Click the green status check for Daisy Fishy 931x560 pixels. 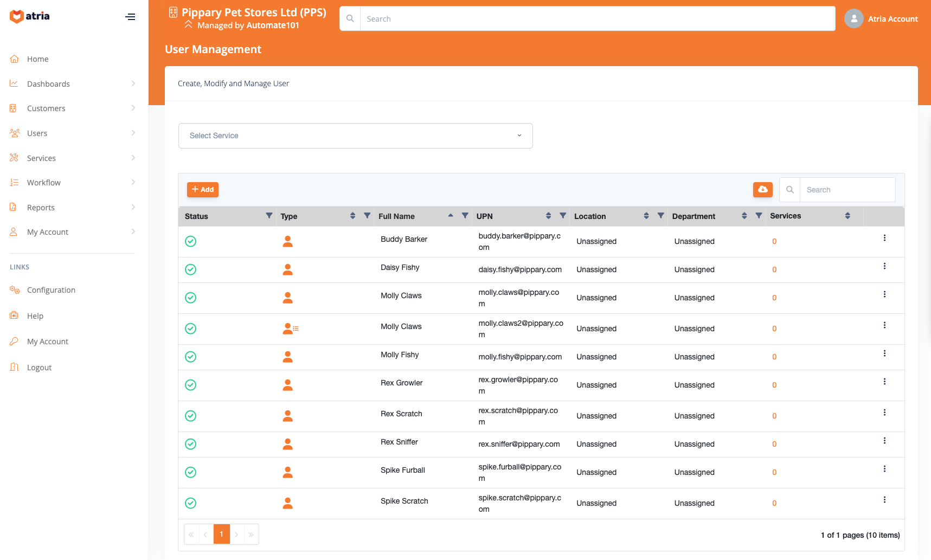[x=190, y=269]
